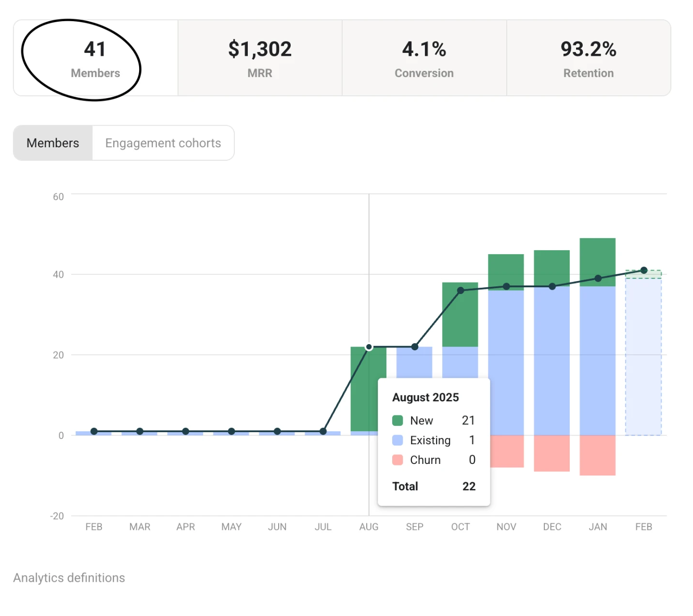Select the Members tab

tap(53, 143)
